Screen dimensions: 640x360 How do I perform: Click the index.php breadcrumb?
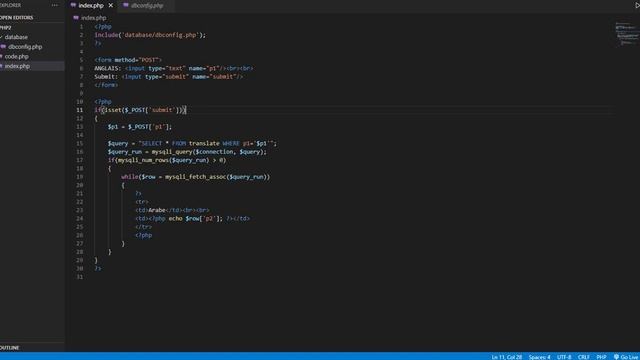click(93, 18)
